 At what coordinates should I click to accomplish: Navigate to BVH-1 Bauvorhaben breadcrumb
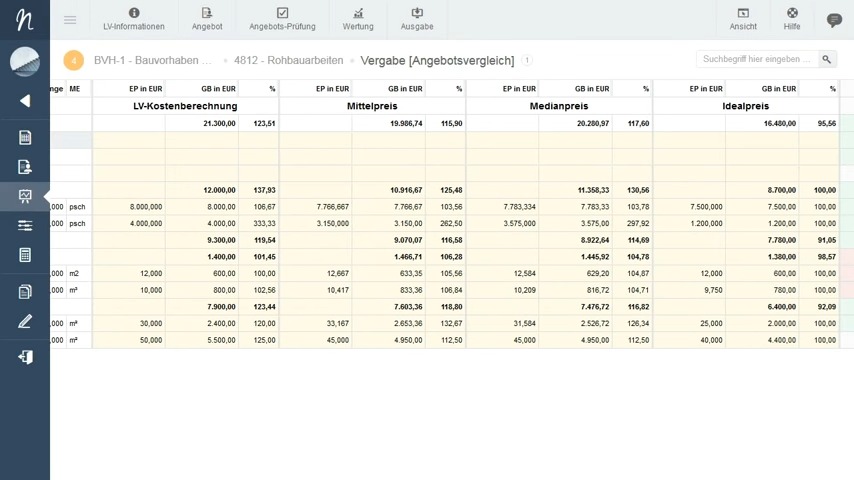tap(152, 61)
